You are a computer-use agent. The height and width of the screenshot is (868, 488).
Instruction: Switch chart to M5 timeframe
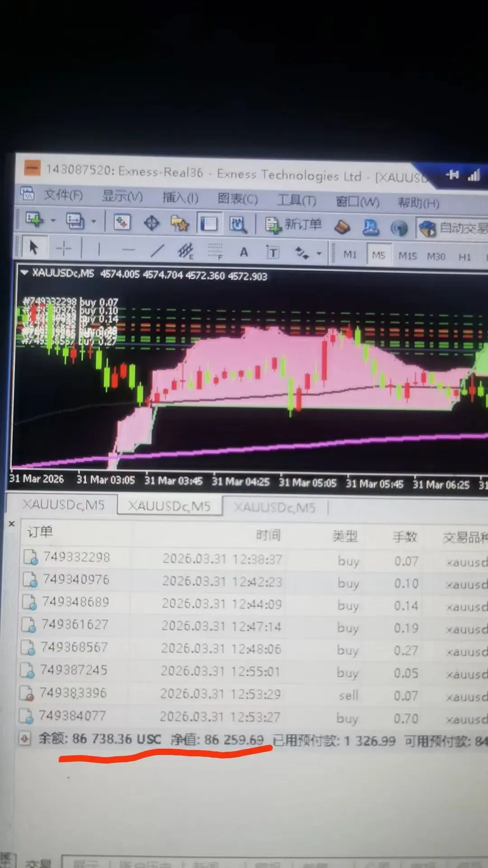(x=378, y=255)
